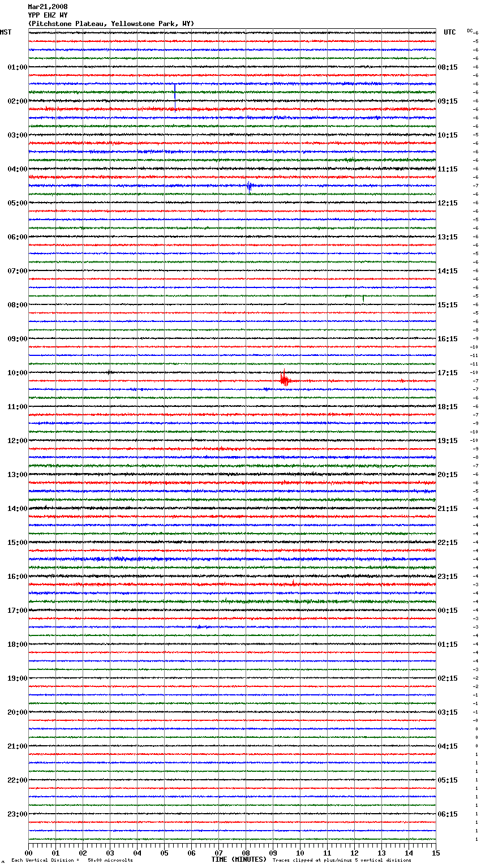Click the 21:15 UTC time label
Image resolution: width=481 pixels, height=868 pixels.
point(448,509)
